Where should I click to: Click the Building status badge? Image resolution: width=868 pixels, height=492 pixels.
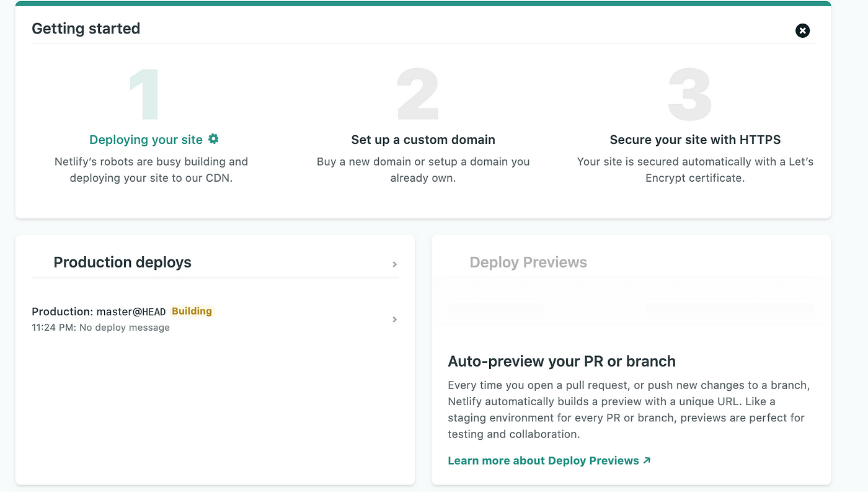(192, 311)
